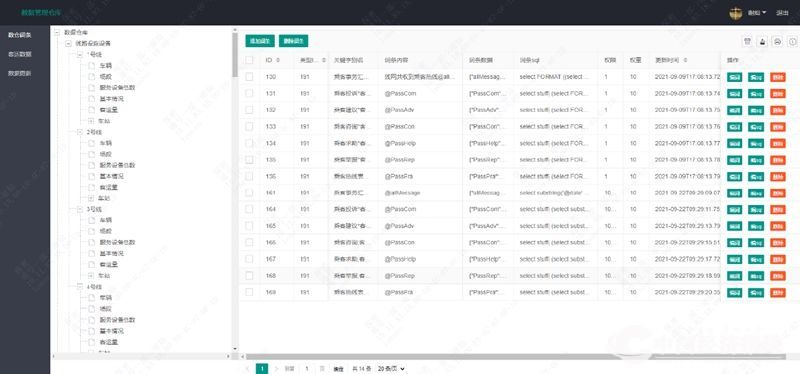Click the table info tips icon

pyautogui.click(x=792, y=42)
